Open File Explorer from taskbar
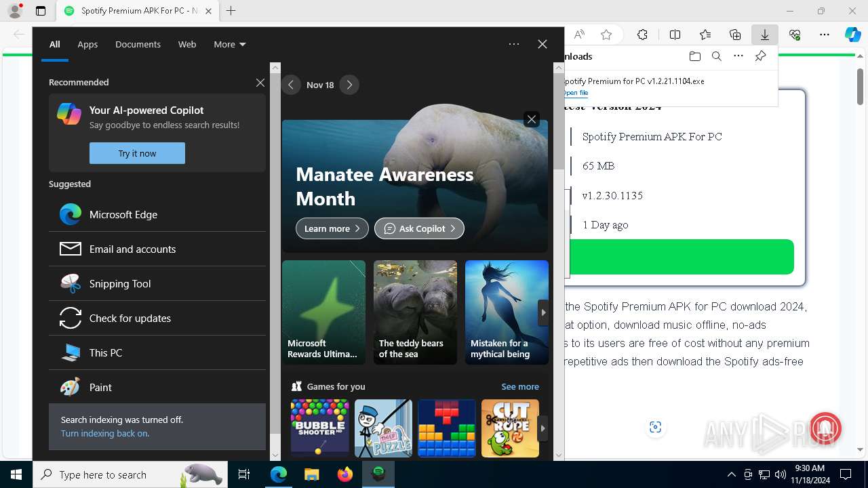The width and height of the screenshot is (868, 488). coord(311,474)
